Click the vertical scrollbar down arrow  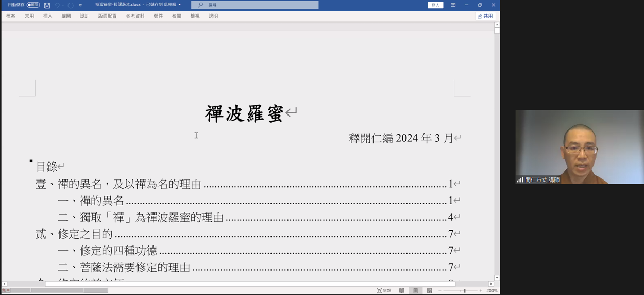pyautogui.click(x=497, y=278)
